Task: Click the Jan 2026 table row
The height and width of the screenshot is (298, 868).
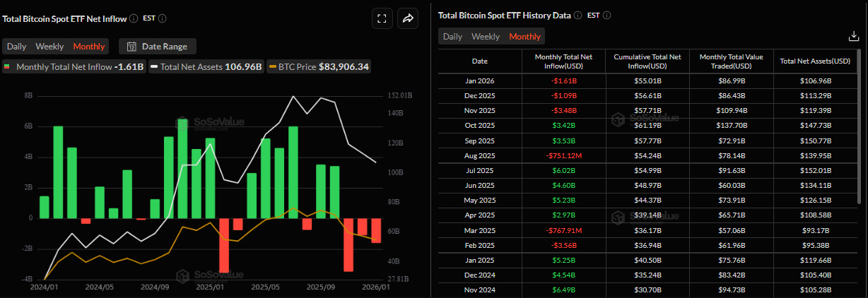Action: [x=650, y=81]
